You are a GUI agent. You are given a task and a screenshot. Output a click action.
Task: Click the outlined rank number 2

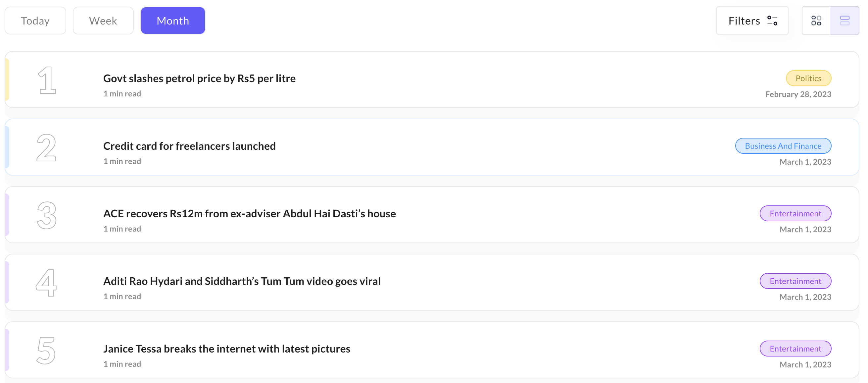coord(46,147)
